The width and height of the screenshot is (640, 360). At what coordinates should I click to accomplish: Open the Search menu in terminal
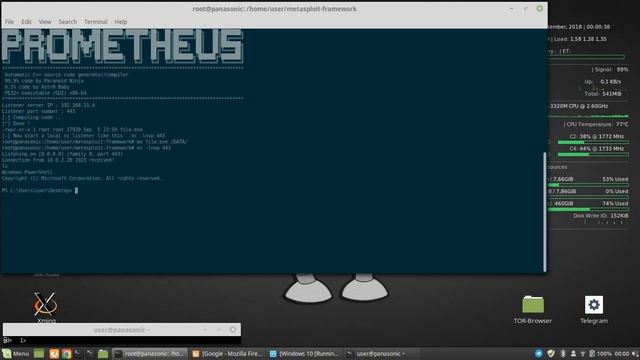68,22
